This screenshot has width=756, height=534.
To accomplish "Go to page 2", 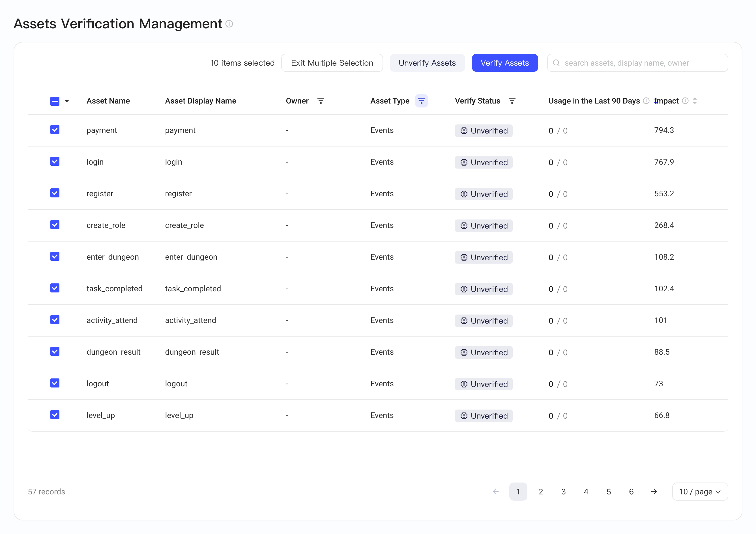I will pyautogui.click(x=541, y=492).
